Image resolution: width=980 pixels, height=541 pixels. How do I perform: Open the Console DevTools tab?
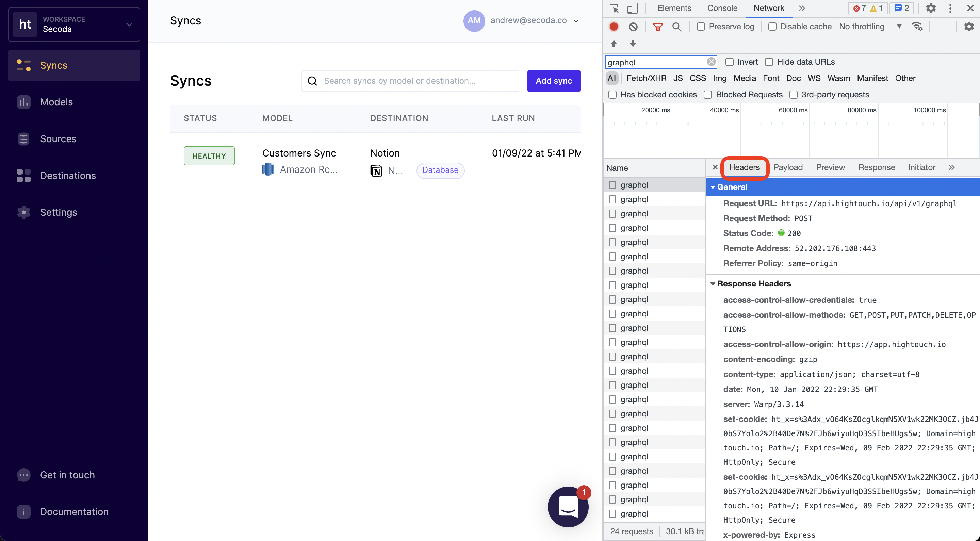(722, 9)
